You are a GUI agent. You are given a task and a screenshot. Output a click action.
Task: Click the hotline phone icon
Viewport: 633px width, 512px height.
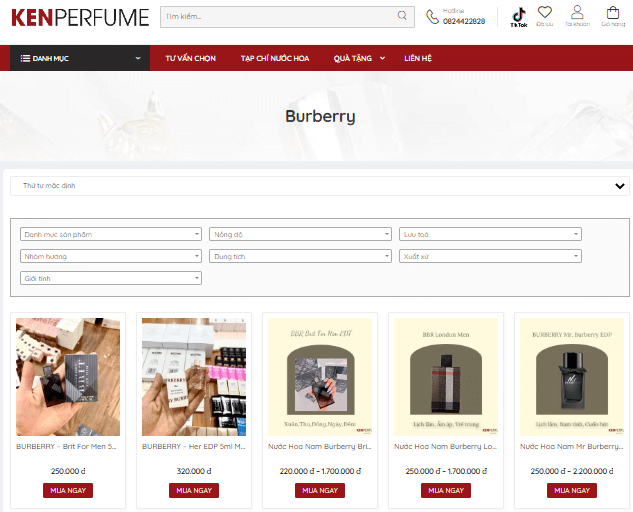tap(432, 17)
